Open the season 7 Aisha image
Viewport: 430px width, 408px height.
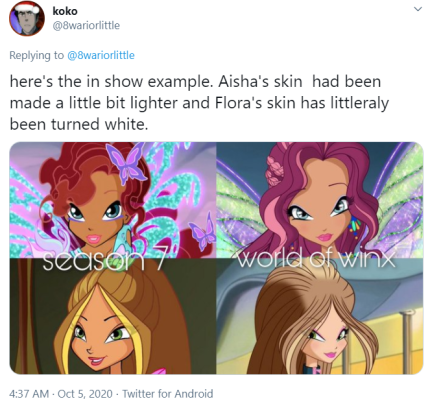[113, 200]
